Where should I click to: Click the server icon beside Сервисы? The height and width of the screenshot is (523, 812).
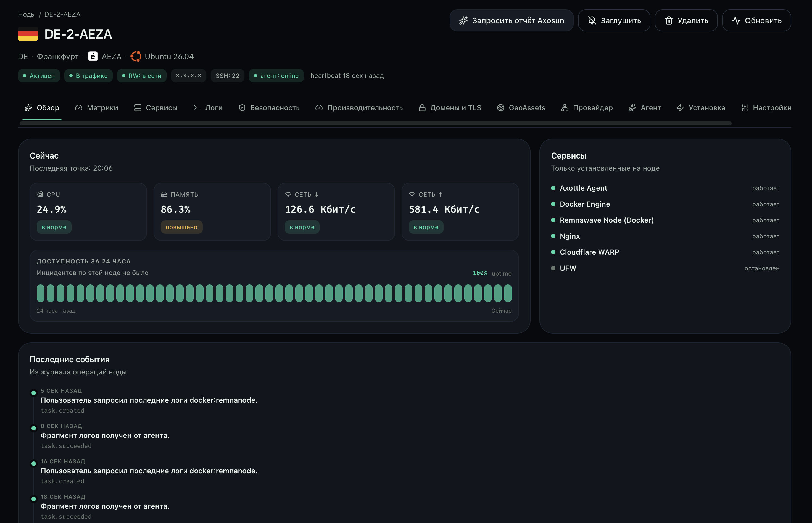138,108
